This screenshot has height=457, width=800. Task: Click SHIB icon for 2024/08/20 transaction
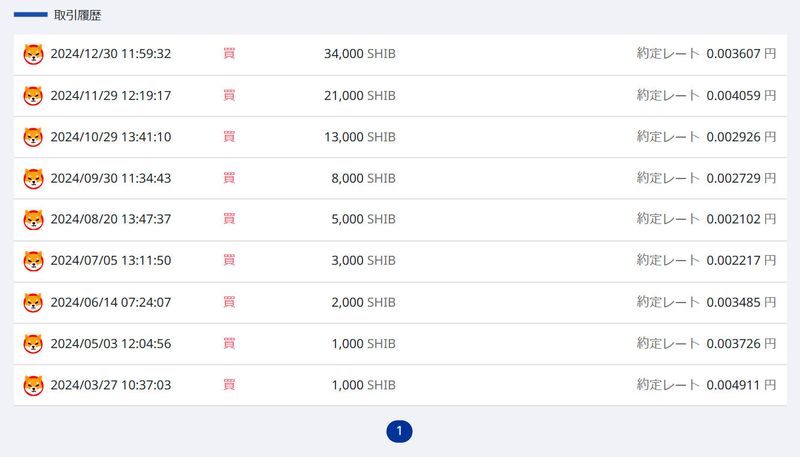(x=34, y=219)
